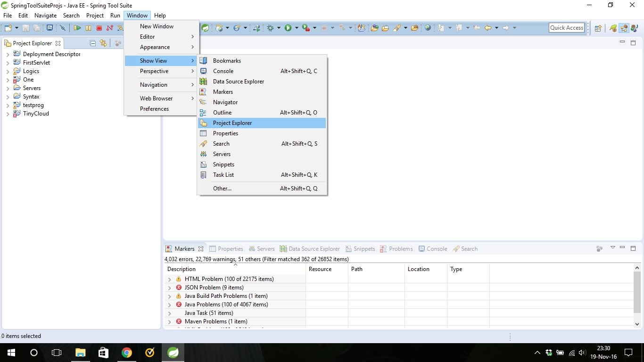Toggle Link with Editor in Project Explorer
Screen dimensions: 644x362
click(x=103, y=43)
